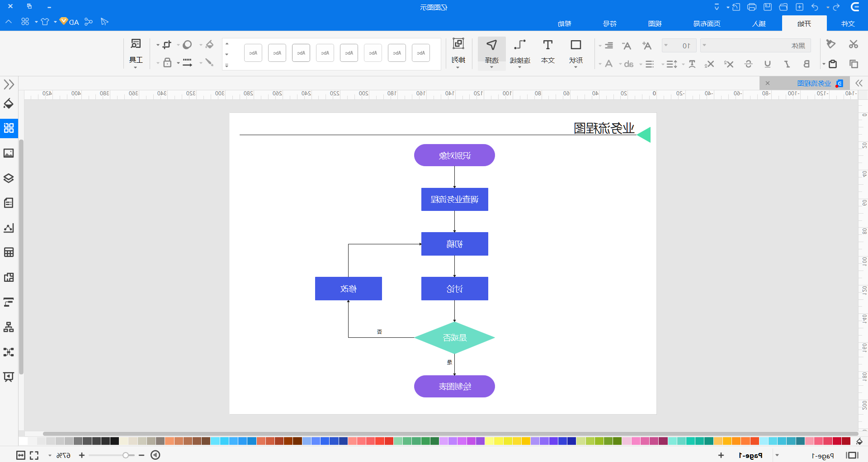Open the 黑体 font family dropdown

[755, 46]
